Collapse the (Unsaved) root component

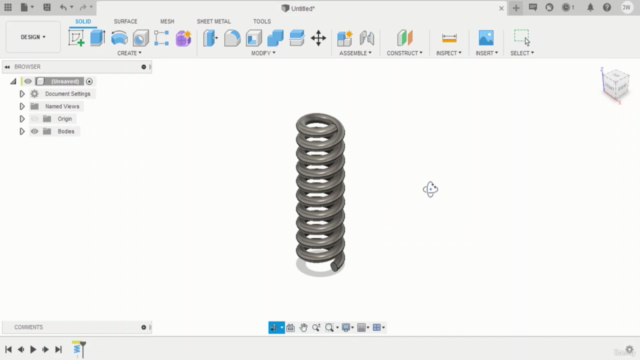point(13,82)
